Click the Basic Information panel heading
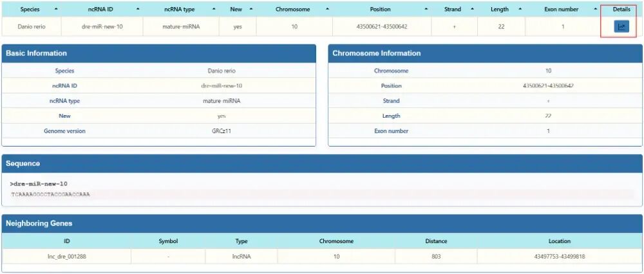This screenshot has width=644, height=274. tap(36, 53)
